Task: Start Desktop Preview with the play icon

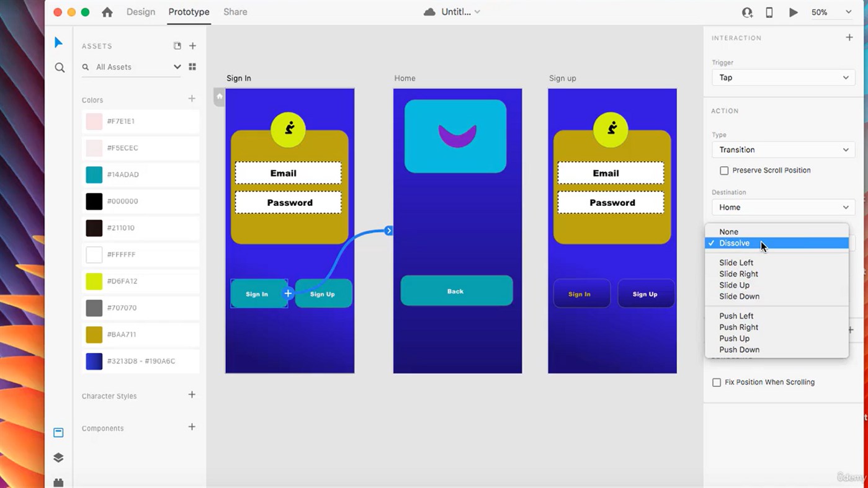Action: 794,12
